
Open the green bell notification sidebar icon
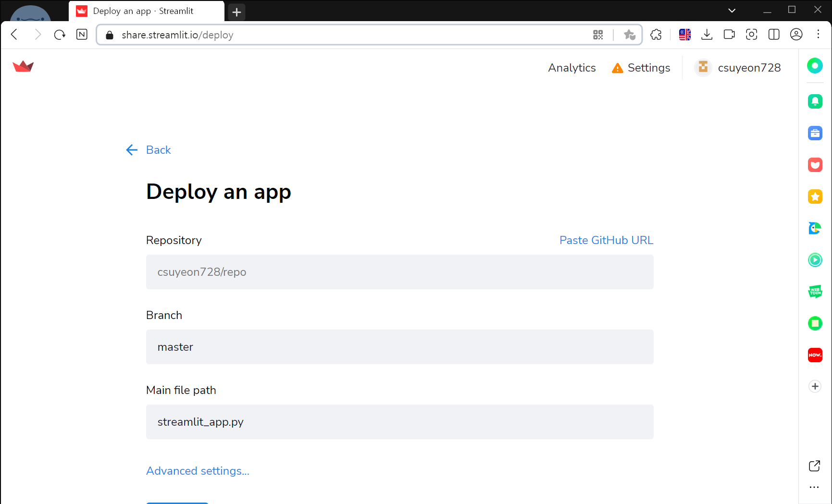(x=815, y=101)
